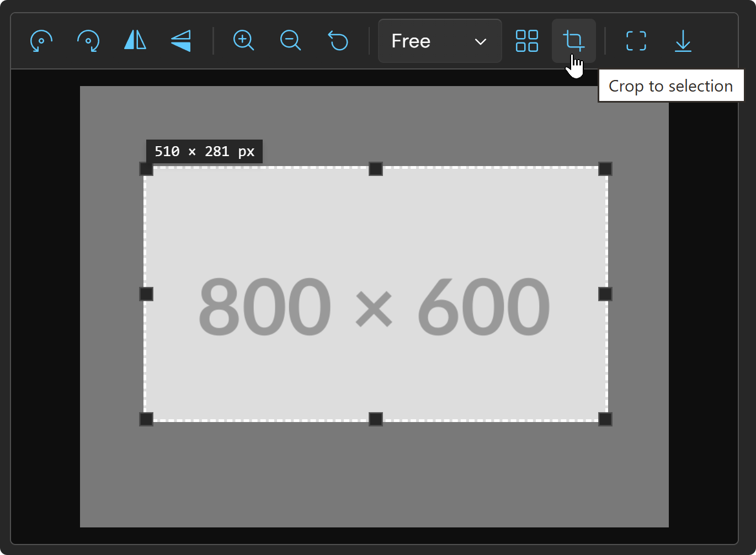
Task: Open the Free aspect ratio dropdown
Action: pos(440,41)
